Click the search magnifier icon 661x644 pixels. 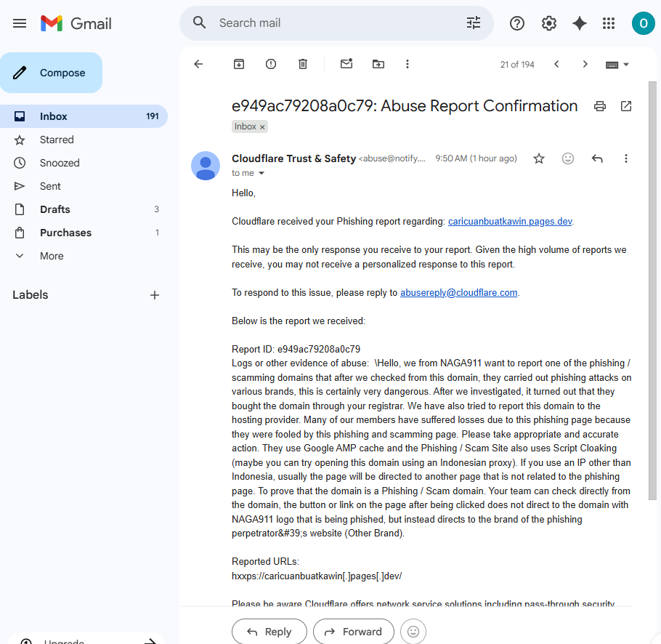tap(200, 23)
